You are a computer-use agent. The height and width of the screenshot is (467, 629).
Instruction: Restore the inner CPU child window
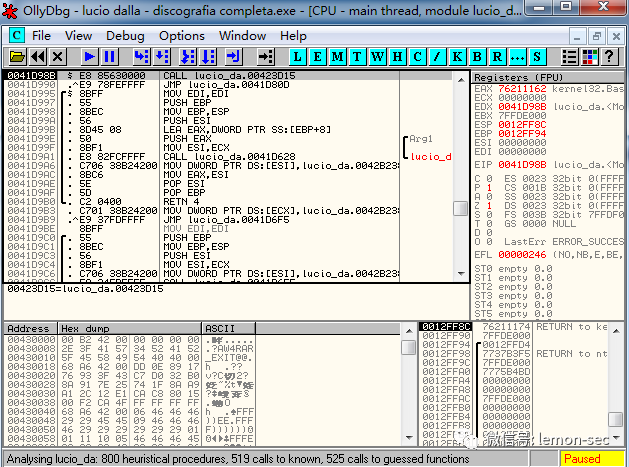point(597,37)
